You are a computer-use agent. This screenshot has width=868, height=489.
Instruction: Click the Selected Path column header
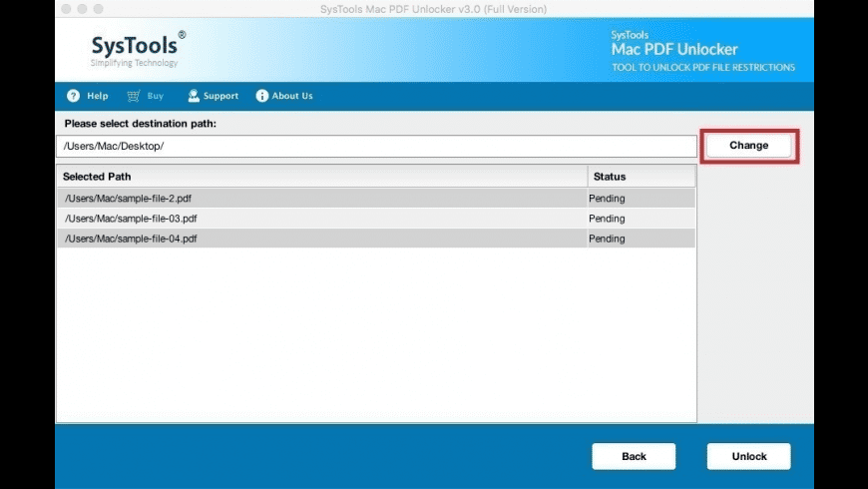tap(321, 177)
